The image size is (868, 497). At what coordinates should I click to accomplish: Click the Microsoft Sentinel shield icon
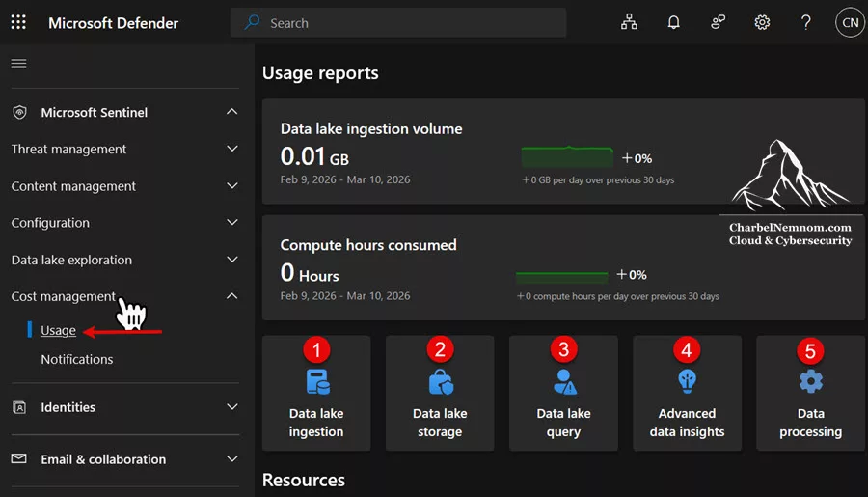pos(19,113)
